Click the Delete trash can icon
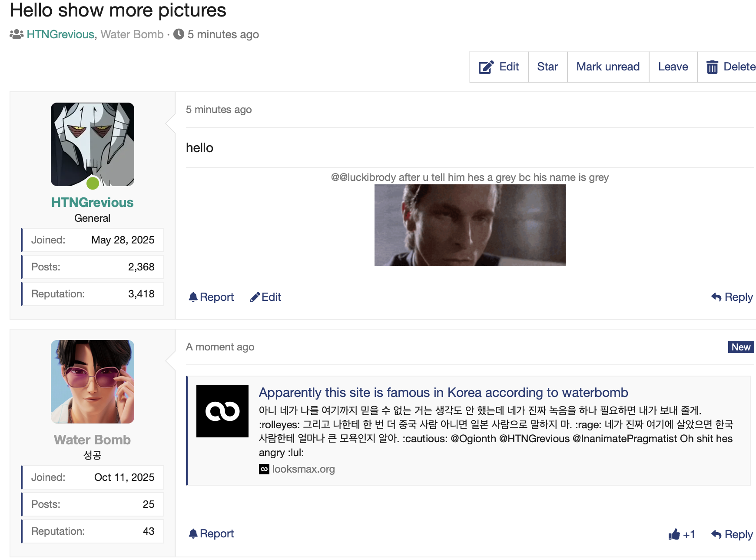Image resolution: width=756 pixels, height=560 pixels. (712, 67)
